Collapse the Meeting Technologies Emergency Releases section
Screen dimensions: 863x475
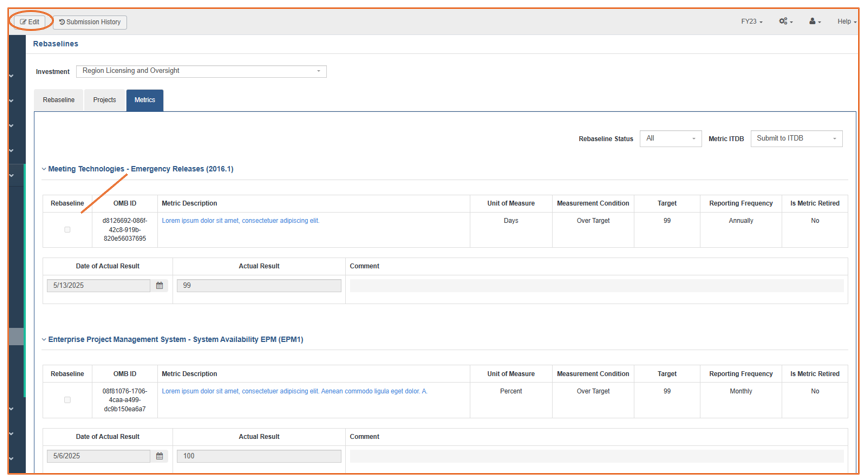click(x=45, y=170)
